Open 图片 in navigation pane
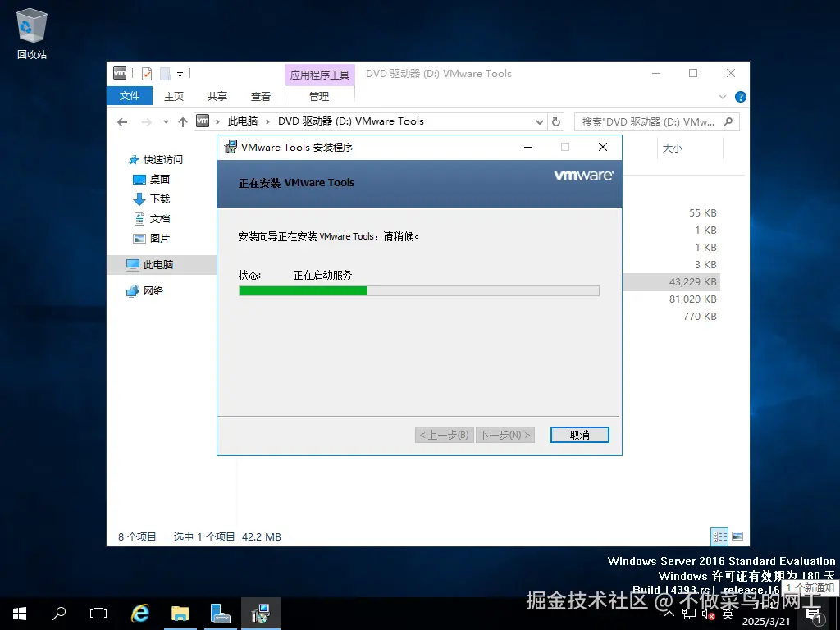840x630 pixels. pyautogui.click(x=151, y=239)
